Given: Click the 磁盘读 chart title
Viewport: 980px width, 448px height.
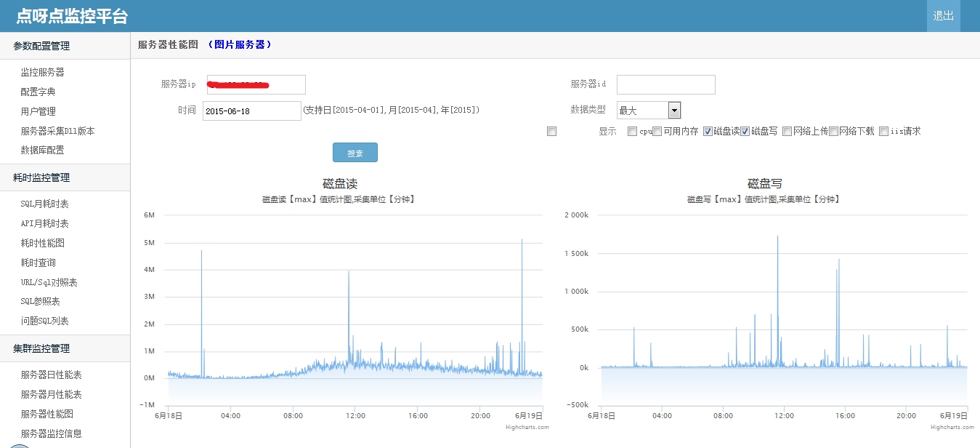Looking at the screenshot, I should point(340,184).
